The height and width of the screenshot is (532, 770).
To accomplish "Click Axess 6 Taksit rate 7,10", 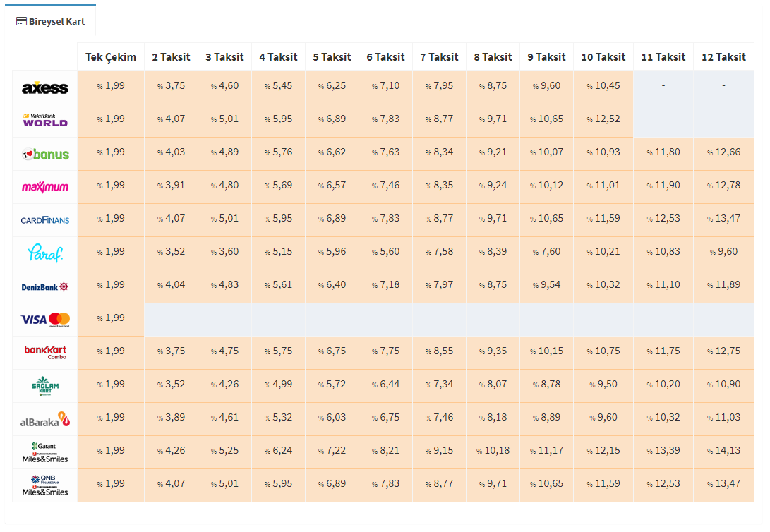I will pyautogui.click(x=385, y=86).
